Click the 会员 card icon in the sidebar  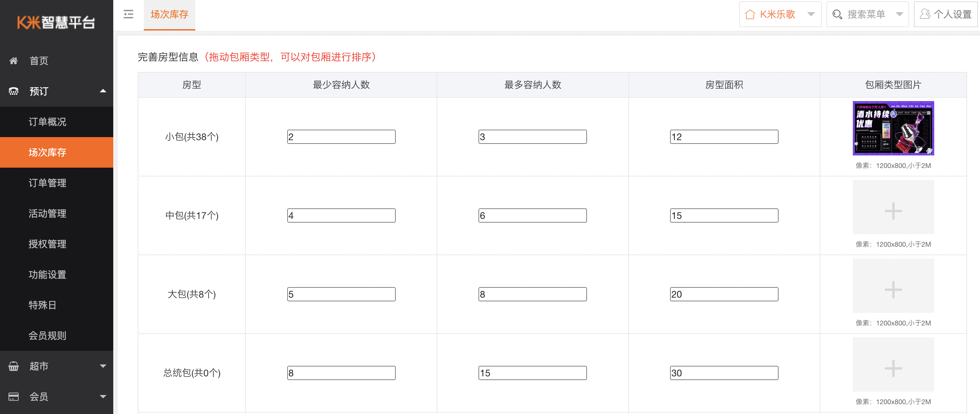[x=14, y=396]
